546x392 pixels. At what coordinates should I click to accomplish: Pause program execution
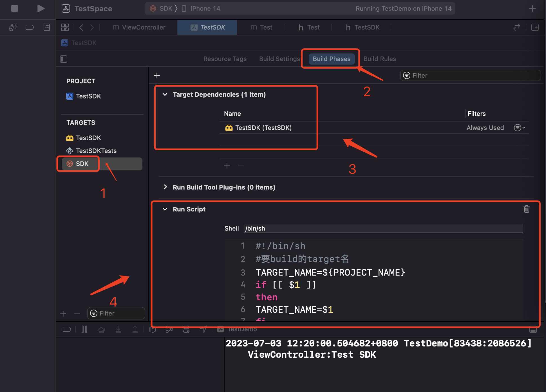coord(84,329)
